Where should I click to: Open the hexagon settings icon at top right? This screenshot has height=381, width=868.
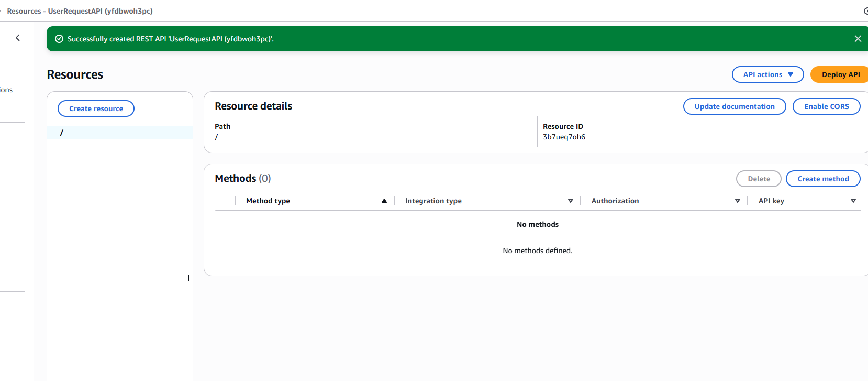(865, 11)
